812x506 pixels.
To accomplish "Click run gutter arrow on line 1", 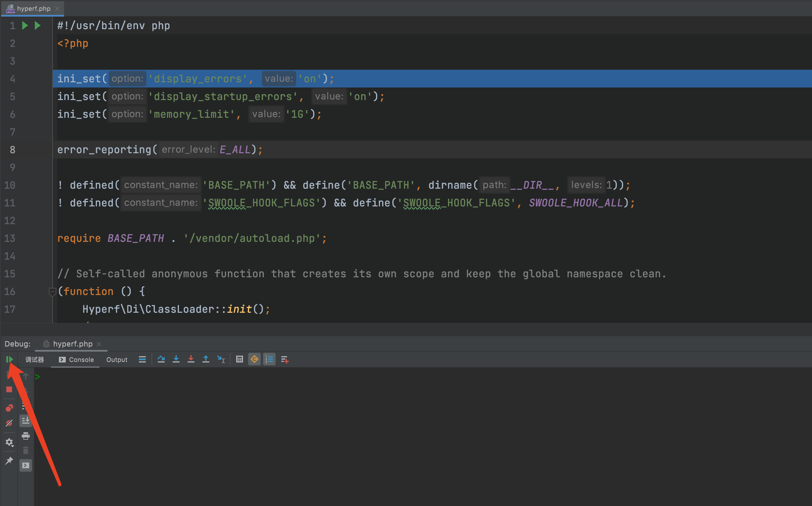I will click(x=25, y=25).
